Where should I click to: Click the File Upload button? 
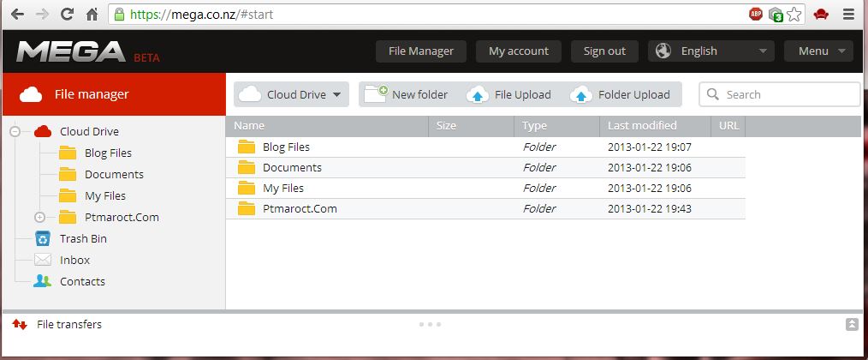508,94
